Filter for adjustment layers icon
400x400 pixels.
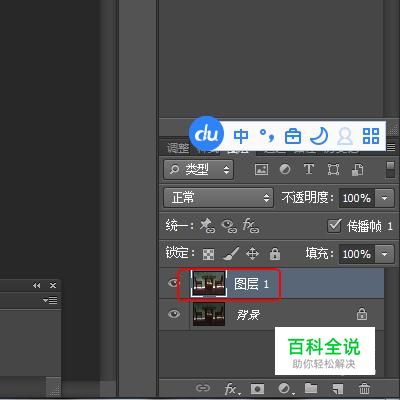coord(285,169)
